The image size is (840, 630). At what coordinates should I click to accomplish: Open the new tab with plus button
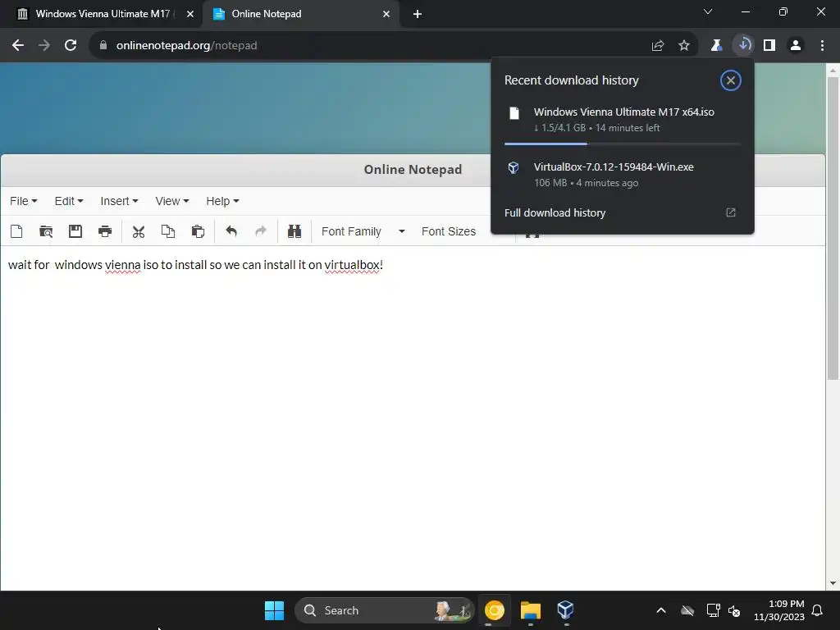click(x=418, y=14)
